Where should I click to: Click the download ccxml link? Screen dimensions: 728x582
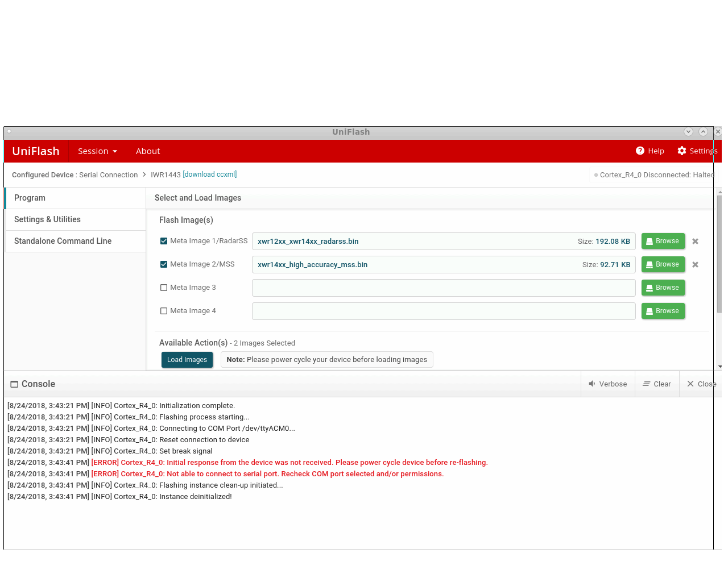pos(210,174)
